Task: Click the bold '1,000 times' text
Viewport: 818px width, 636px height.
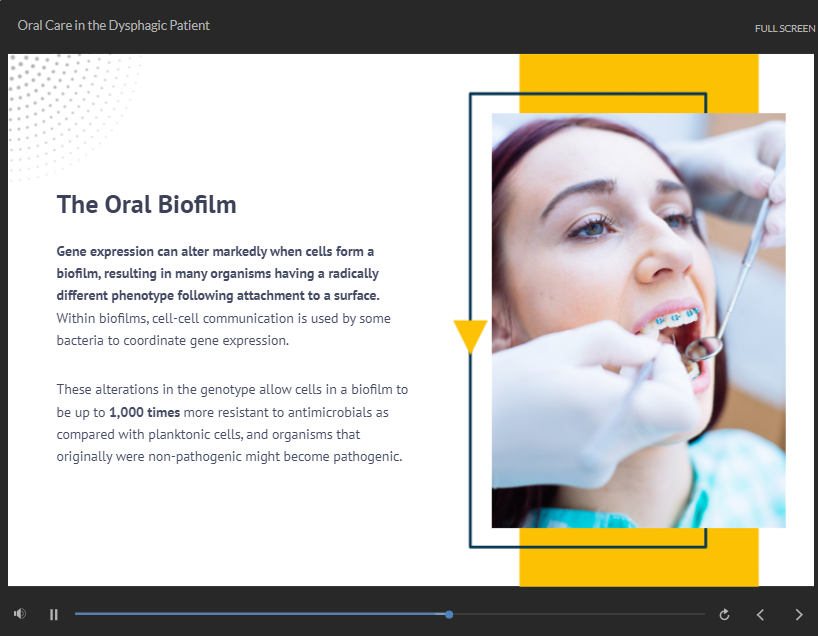Action: tap(144, 412)
